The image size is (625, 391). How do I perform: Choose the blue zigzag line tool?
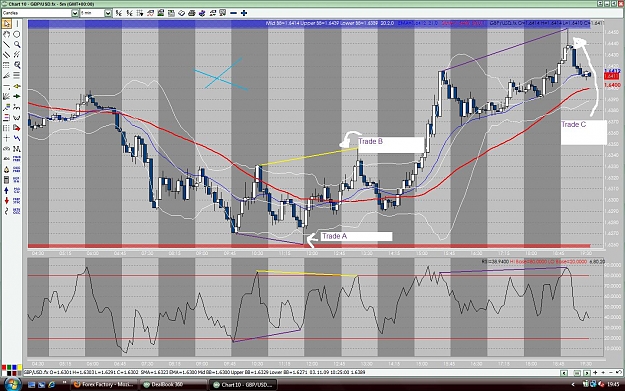[x=17, y=138]
